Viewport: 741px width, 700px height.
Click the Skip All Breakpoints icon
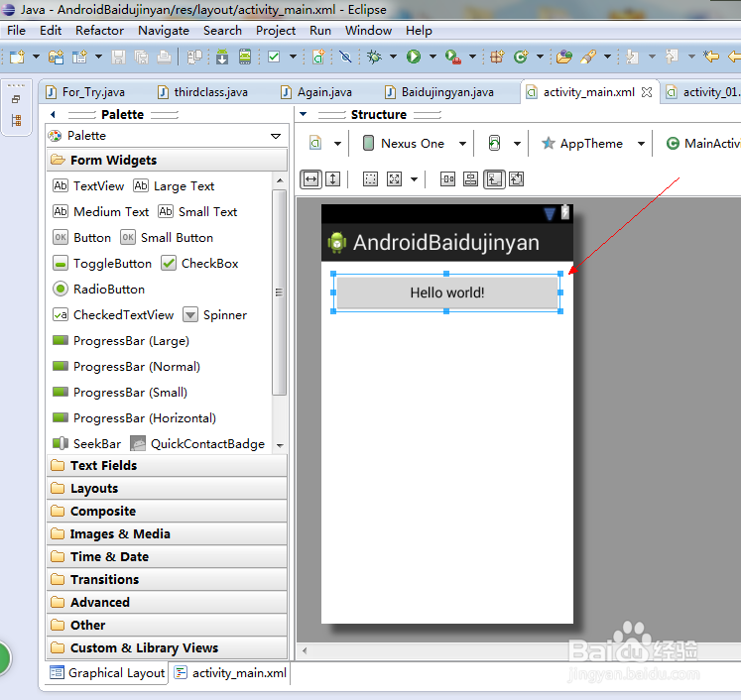click(345, 58)
